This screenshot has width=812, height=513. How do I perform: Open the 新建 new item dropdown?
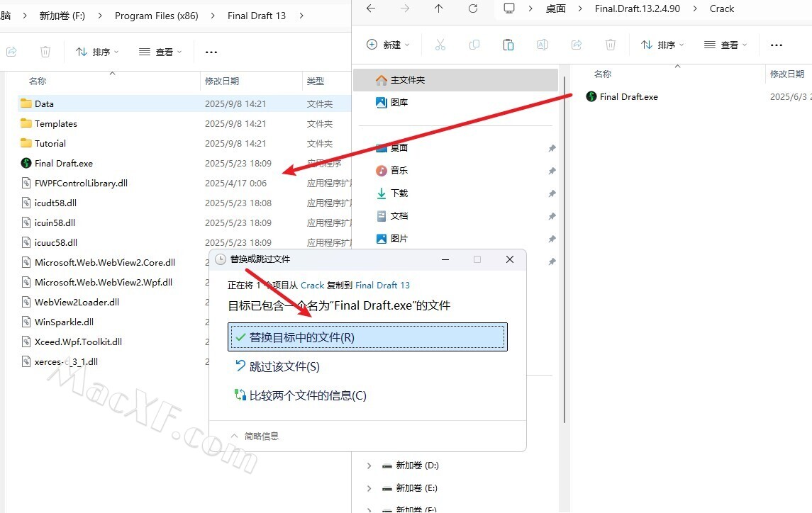pyautogui.click(x=388, y=45)
